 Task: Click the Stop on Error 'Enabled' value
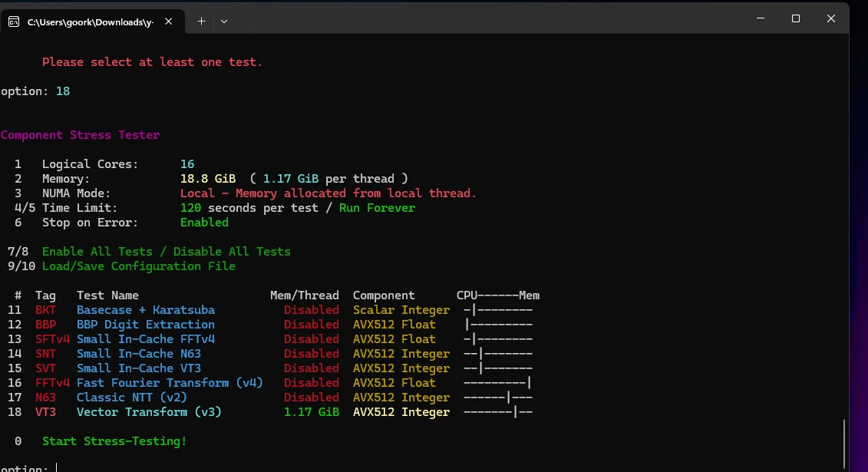204,223
